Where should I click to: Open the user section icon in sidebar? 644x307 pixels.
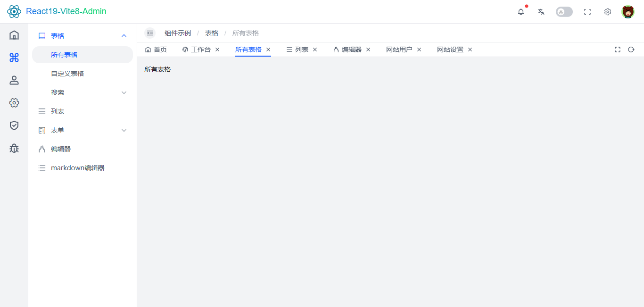[x=14, y=80]
